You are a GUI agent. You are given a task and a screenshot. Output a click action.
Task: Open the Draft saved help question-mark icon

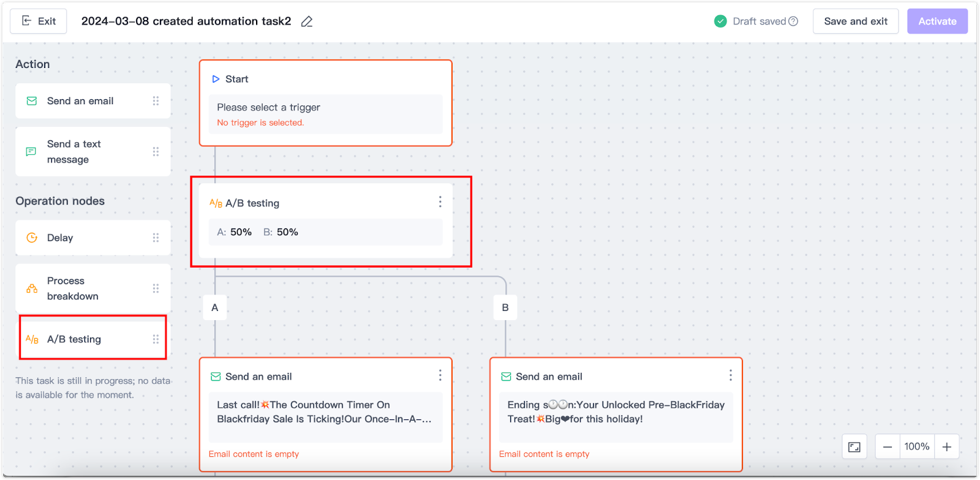pyautogui.click(x=793, y=21)
